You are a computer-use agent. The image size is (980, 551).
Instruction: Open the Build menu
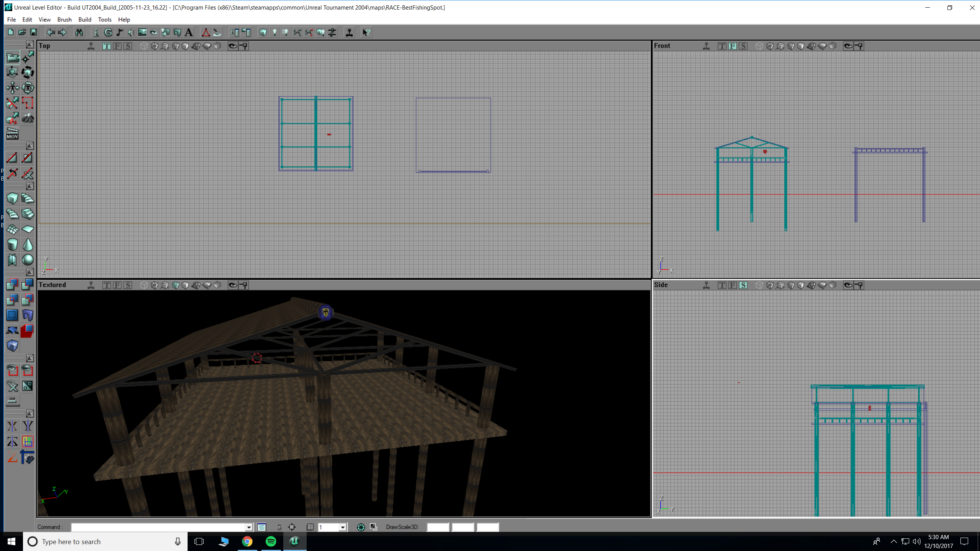coord(85,20)
